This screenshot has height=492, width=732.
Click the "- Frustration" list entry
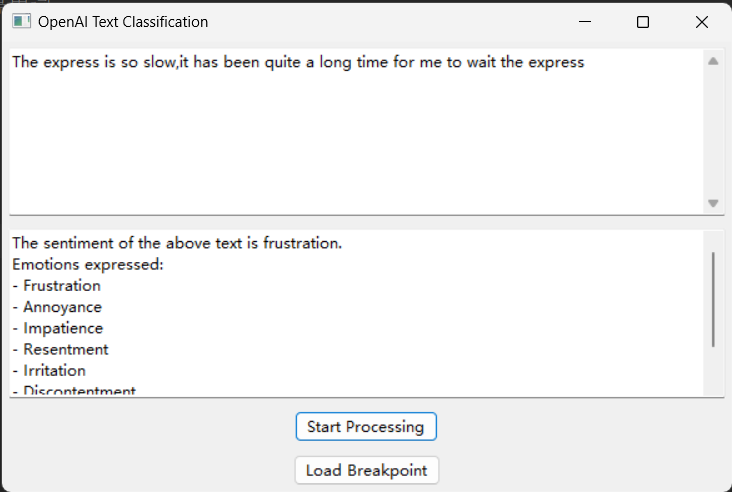point(56,286)
